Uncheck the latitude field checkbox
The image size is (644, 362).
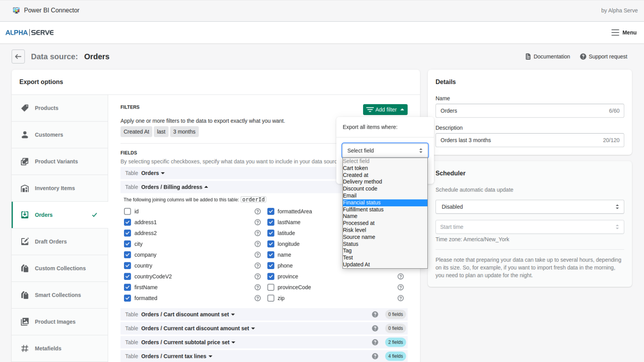[270, 233]
